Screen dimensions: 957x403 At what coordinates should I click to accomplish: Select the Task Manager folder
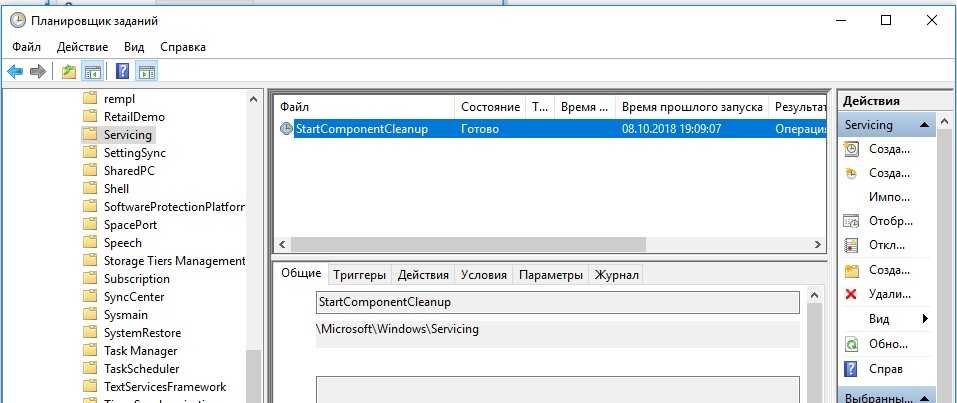click(x=140, y=350)
